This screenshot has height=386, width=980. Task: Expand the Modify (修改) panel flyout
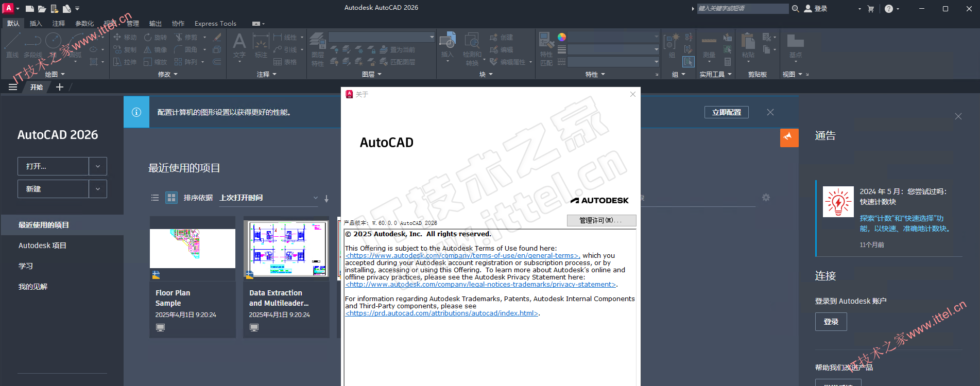pyautogui.click(x=168, y=74)
